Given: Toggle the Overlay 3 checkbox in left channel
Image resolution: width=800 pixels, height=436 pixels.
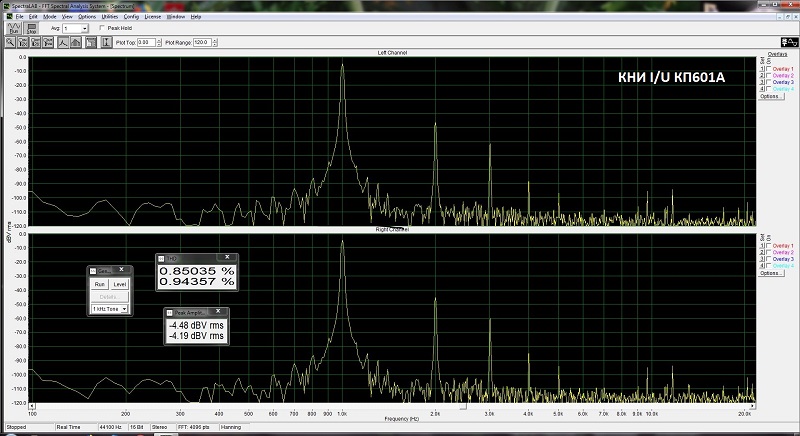Looking at the screenshot, I should pos(767,82).
